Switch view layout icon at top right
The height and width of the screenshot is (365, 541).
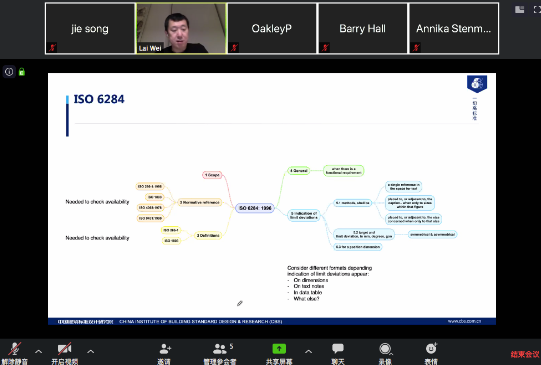(520, 10)
